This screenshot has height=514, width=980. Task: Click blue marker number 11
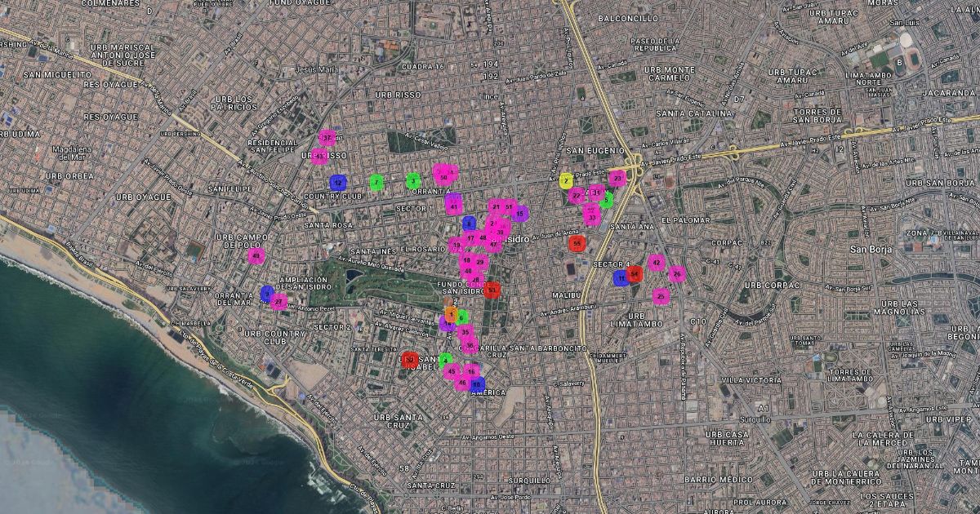pyautogui.click(x=621, y=278)
